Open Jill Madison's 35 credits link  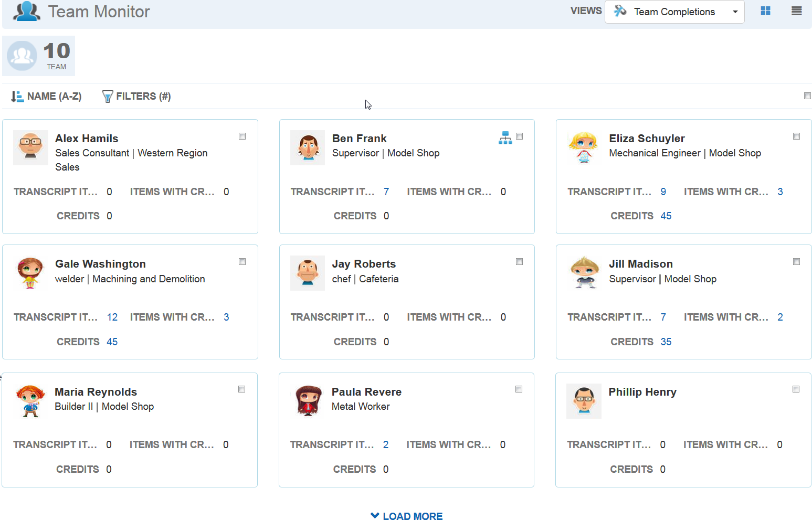click(x=666, y=342)
